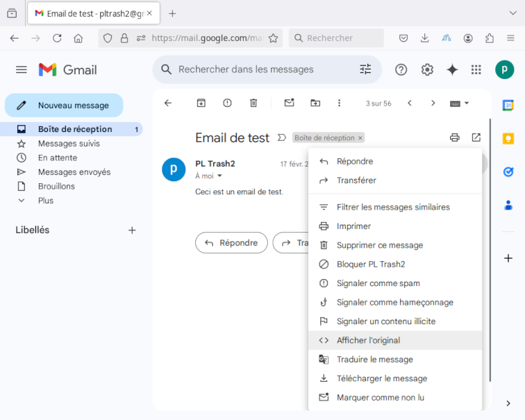Open Messages suivis folder

point(72,144)
